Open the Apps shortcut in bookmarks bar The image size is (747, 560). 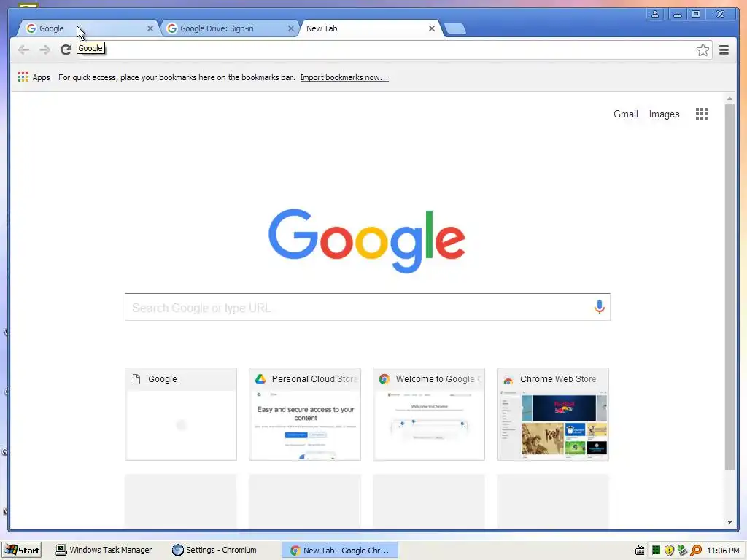(x=34, y=77)
